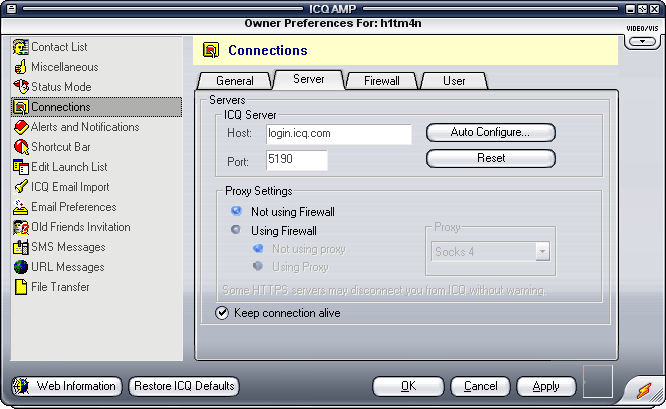Open Miscellaneous preferences label

coord(65,67)
